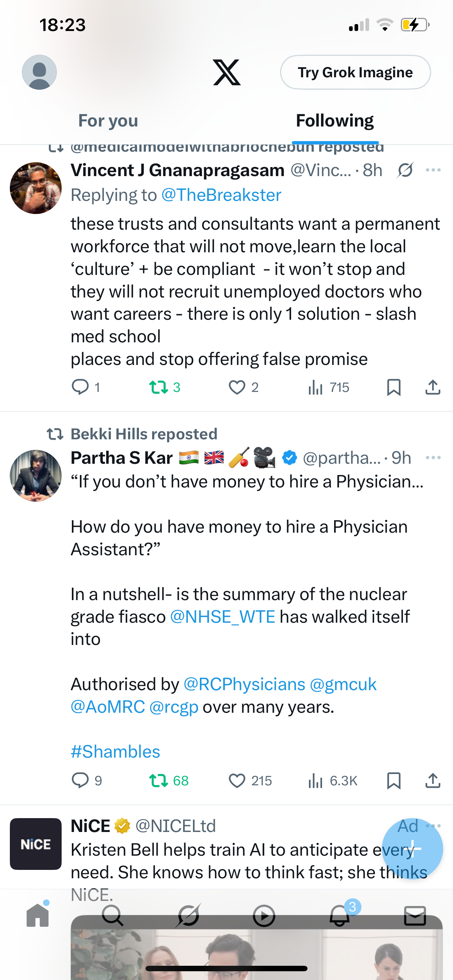
Task: Open the Search tab in bottom bar
Action: 113,916
